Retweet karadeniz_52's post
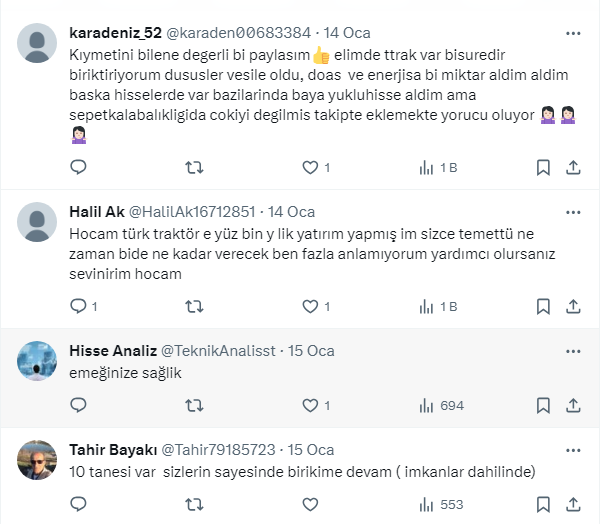Image resolution: width=600 pixels, height=524 pixels. [x=197, y=167]
